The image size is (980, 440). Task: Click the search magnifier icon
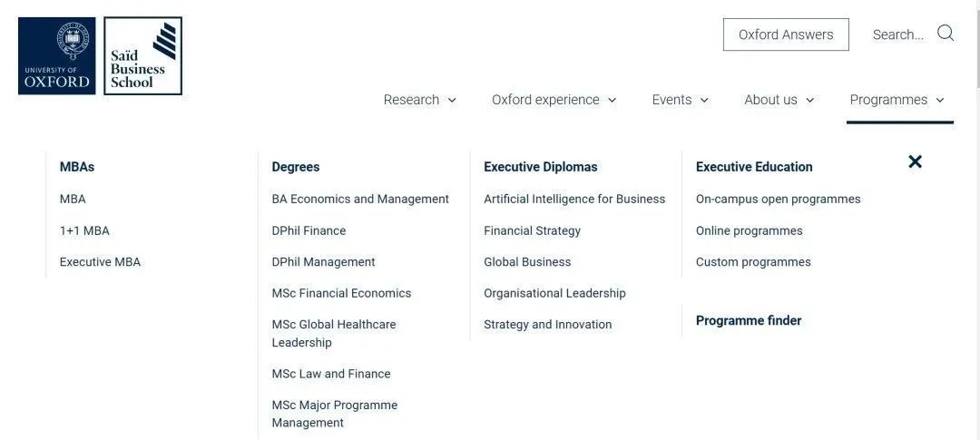(945, 34)
